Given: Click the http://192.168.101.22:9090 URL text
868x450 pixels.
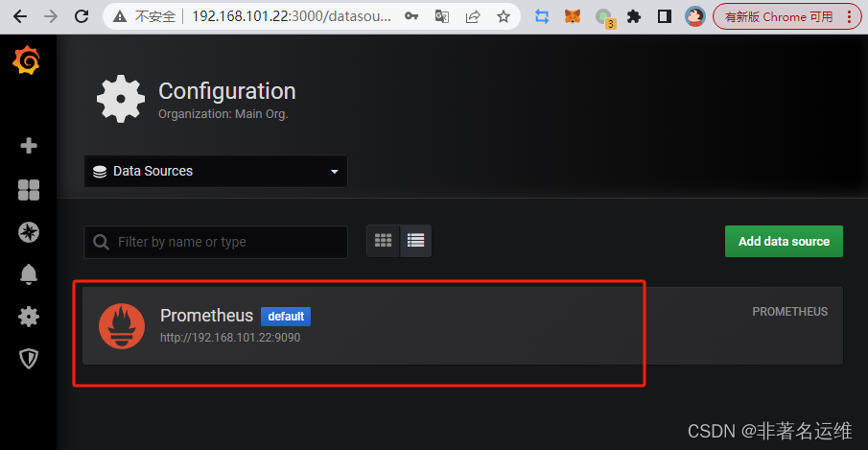Looking at the screenshot, I should (230, 338).
